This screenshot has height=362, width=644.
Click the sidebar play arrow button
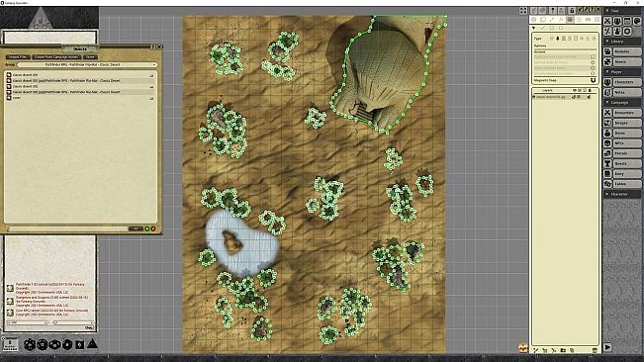pyautogui.click(x=607, y=347)
